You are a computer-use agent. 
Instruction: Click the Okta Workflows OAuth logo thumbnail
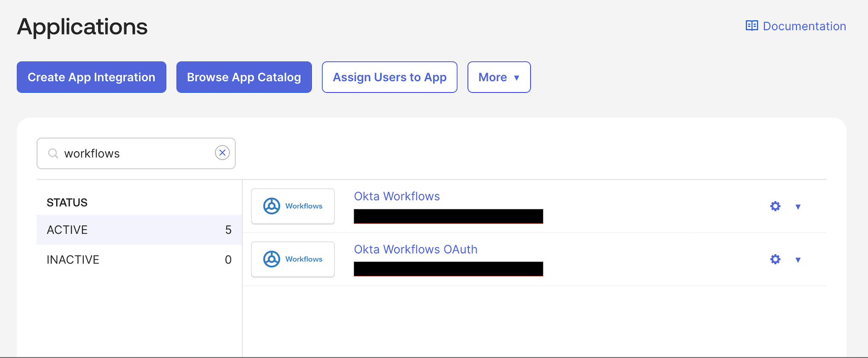pos(293,259)
